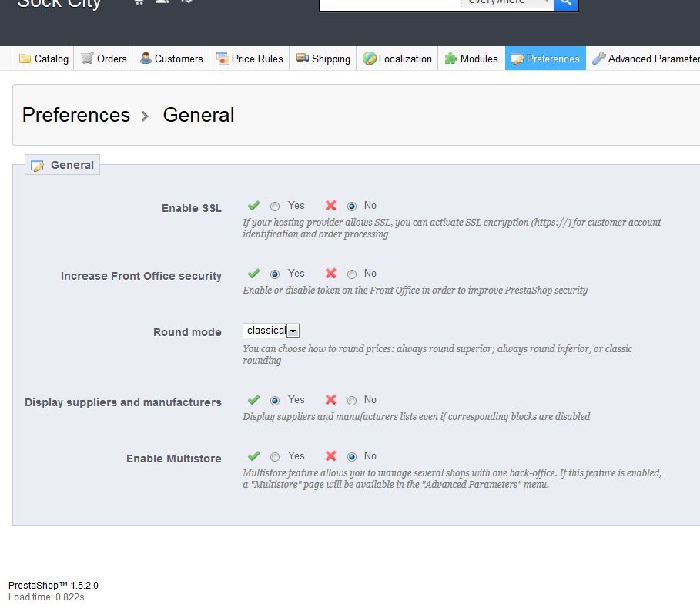Enable Multistore by choosing Yes
The width and height of the screenshot is (700, 615).
(x=275, y=457)
